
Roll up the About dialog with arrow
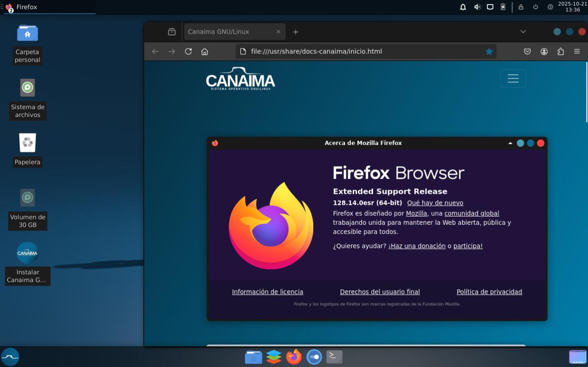pyautogui.click(x=510, y=143)
